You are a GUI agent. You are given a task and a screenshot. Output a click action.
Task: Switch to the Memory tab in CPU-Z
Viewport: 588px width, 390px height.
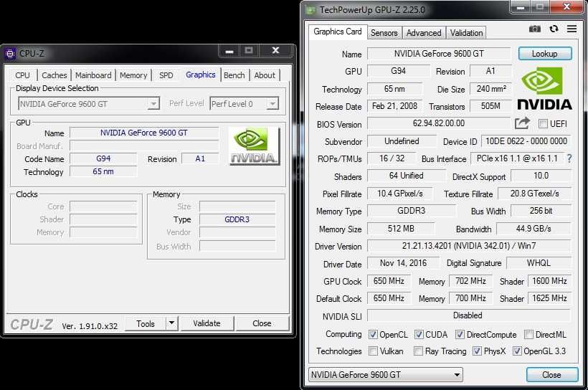tap(133, 75)
